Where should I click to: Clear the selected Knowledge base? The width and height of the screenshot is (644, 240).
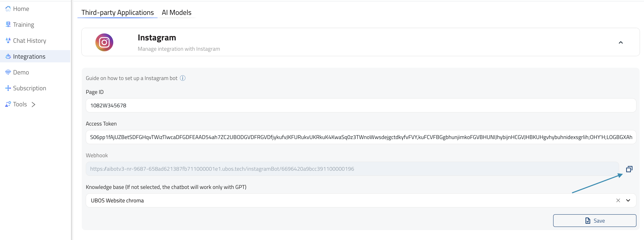[x=618, y=200]
